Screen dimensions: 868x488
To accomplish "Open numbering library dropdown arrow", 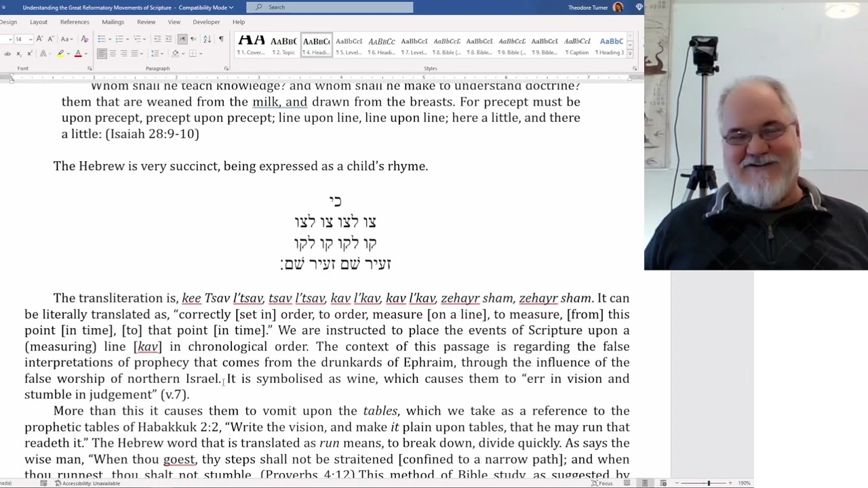I will click(127, 39).
